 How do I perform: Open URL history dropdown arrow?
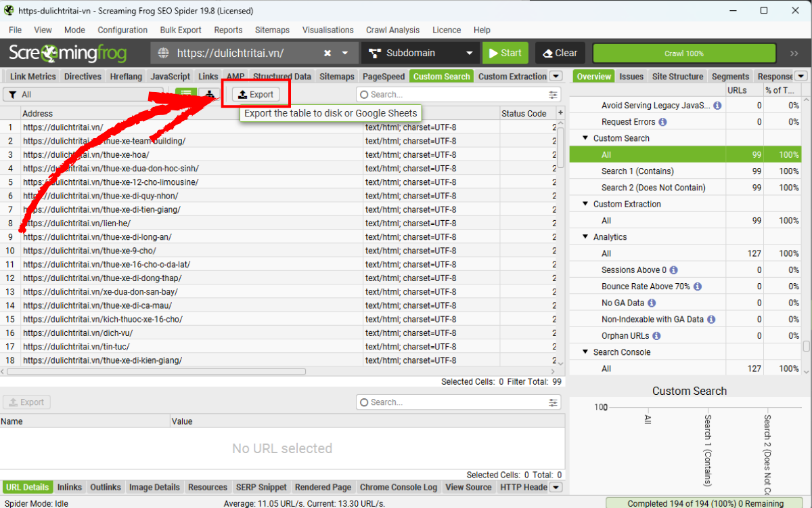click(345, 53)
